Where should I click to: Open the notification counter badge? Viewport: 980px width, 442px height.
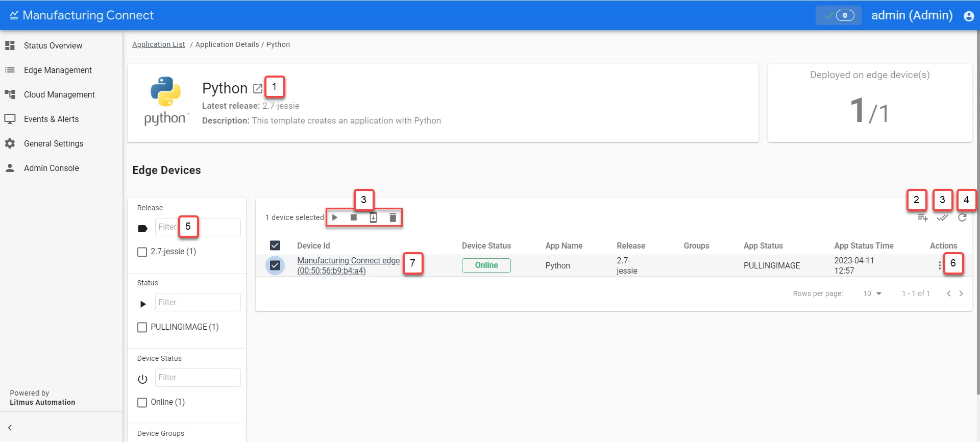click(838, 15)
